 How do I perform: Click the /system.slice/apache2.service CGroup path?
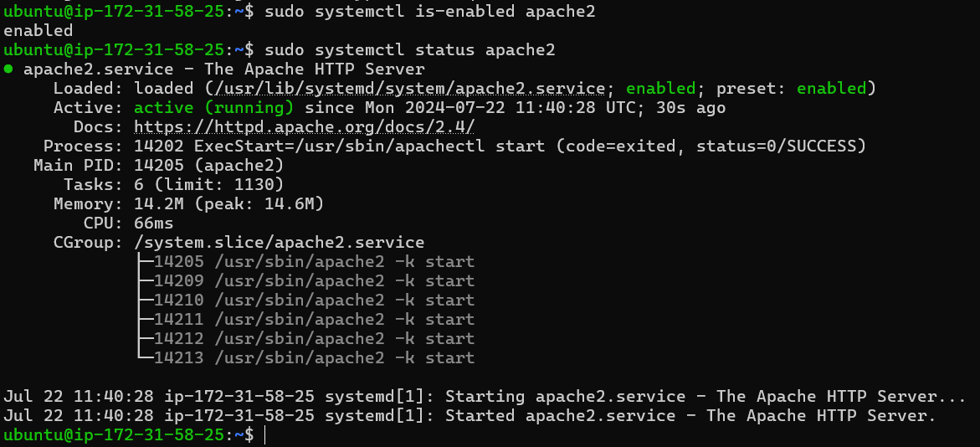(280, 243)
